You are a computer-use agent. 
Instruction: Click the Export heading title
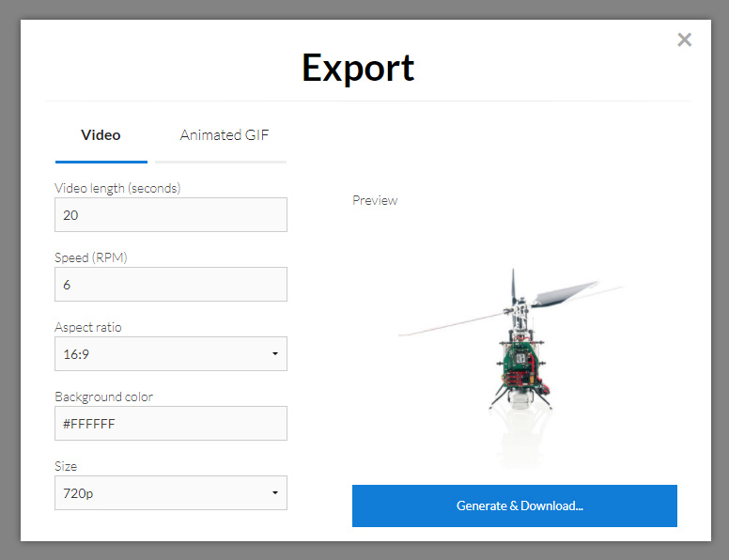click(358, 68)
